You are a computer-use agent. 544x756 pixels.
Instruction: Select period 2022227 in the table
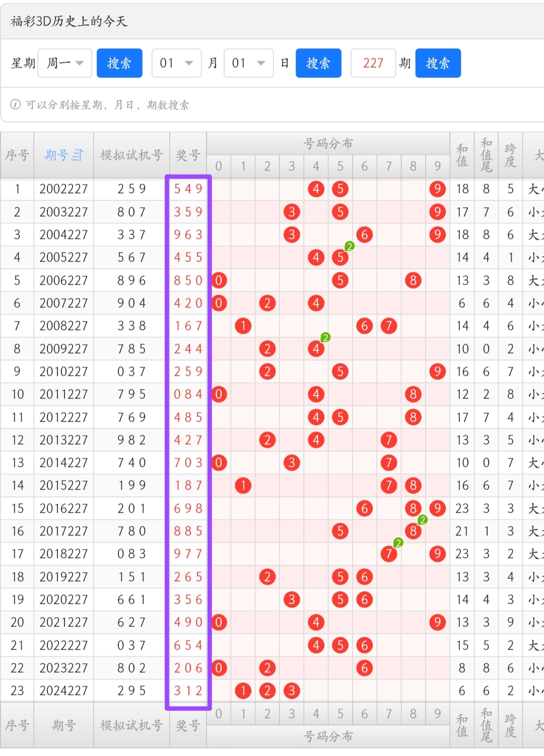[63, 645]
